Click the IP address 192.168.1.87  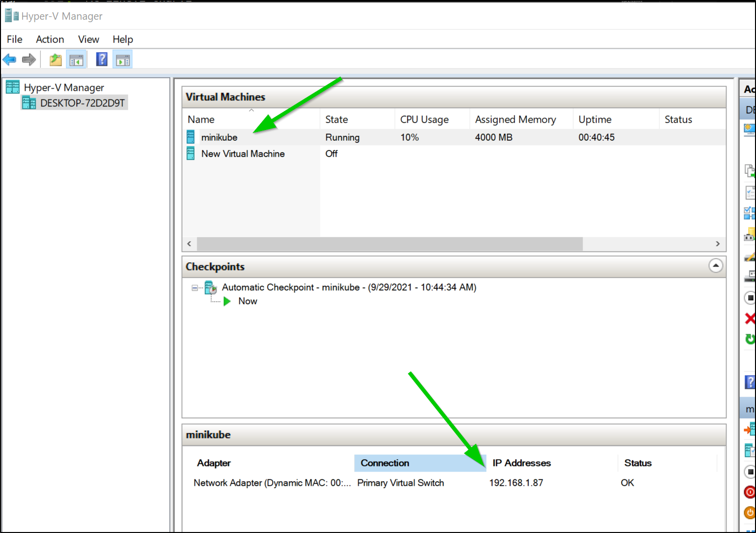(516, 483)
